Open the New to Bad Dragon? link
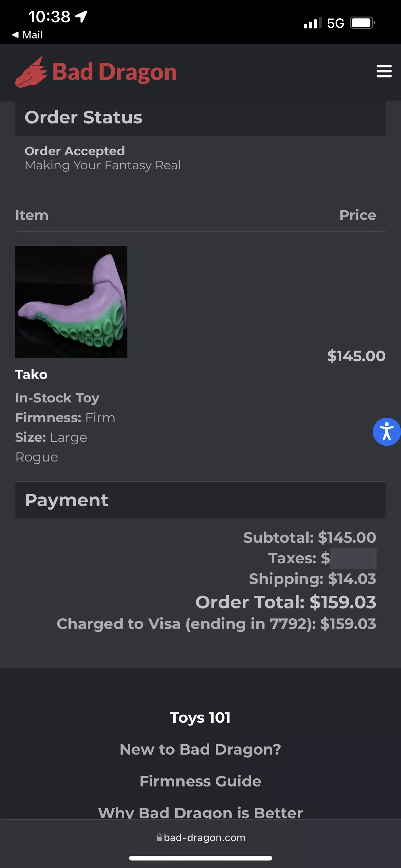 coord(200,749)
